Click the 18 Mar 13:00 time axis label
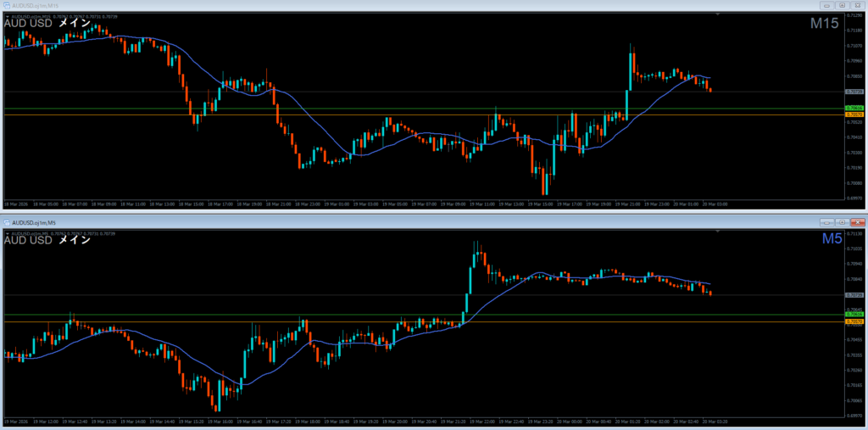 coord(160,204)
